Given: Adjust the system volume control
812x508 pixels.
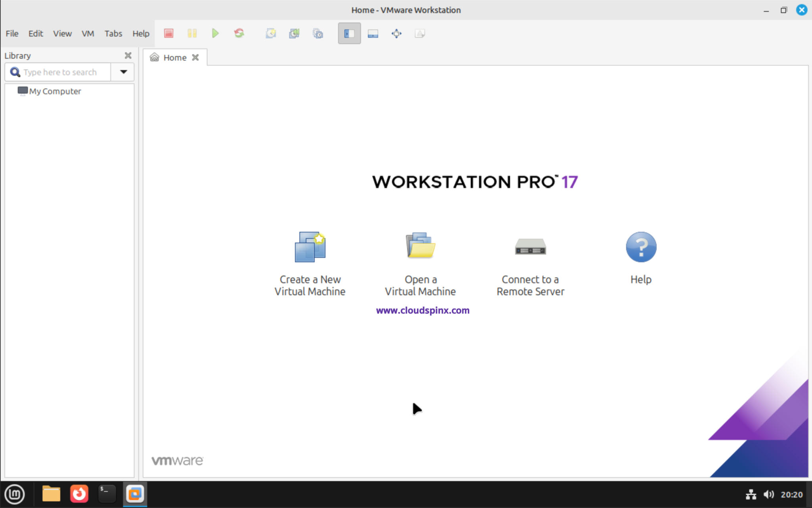Looking at the screenshot, I should [x=769, y=494].
